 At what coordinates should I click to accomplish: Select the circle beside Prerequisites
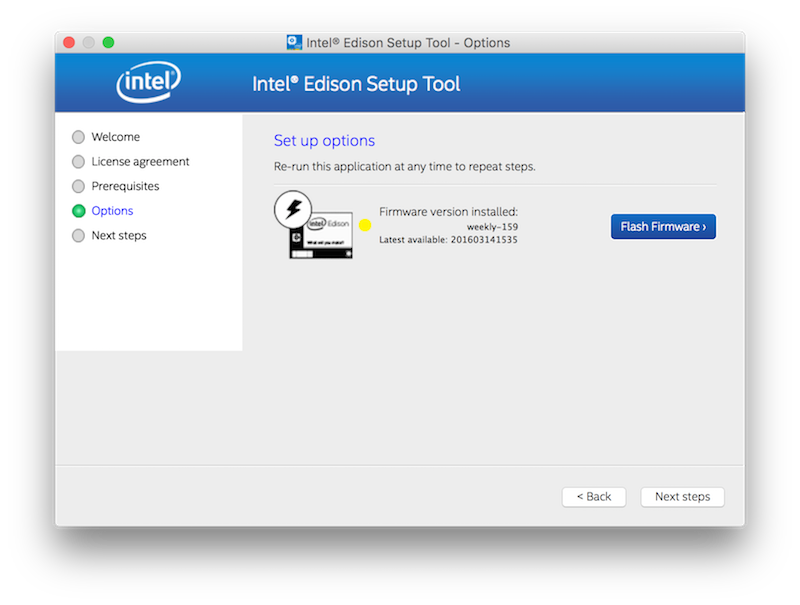pyautogui.click(x=79, y=187)
